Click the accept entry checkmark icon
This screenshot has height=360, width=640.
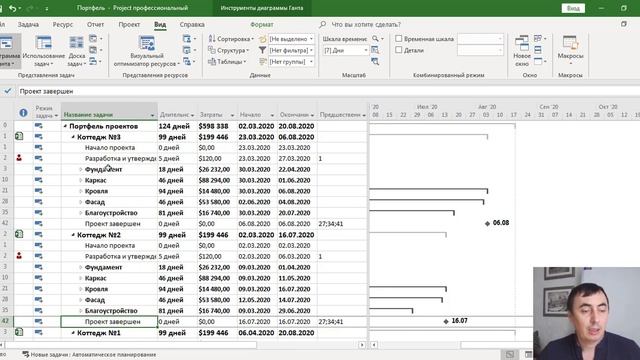pyautogui.click(x=7, y=91)
